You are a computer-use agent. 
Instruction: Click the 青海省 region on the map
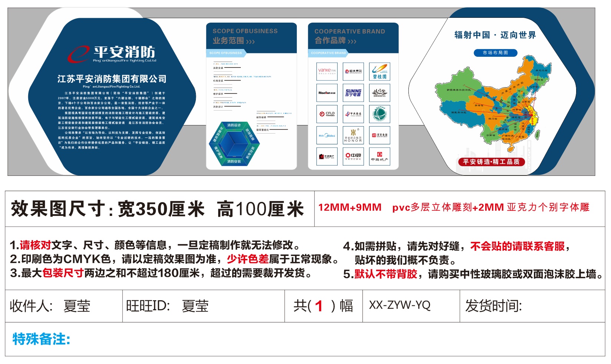point(479,106)
